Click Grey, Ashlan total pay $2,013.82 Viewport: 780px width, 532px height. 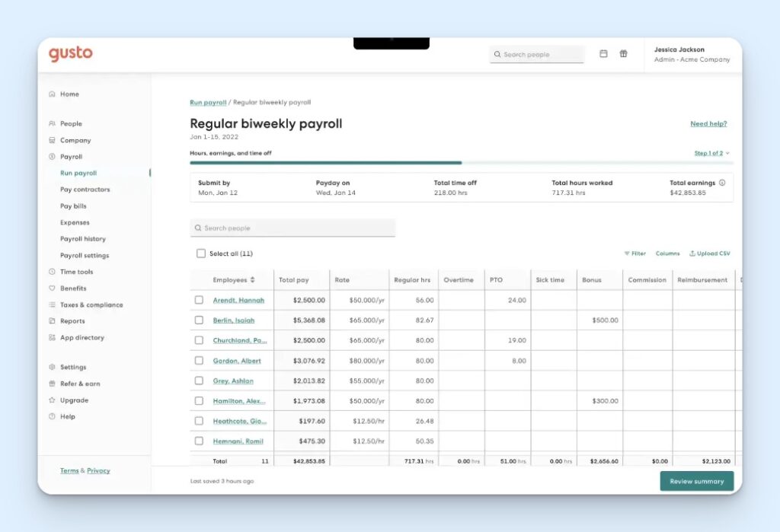(302, 381)
